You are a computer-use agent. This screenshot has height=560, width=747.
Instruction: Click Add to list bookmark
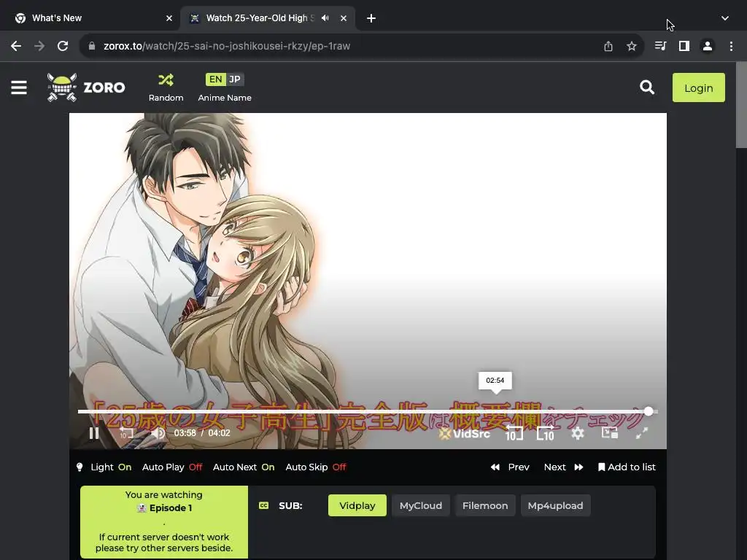tap(627, 467)
